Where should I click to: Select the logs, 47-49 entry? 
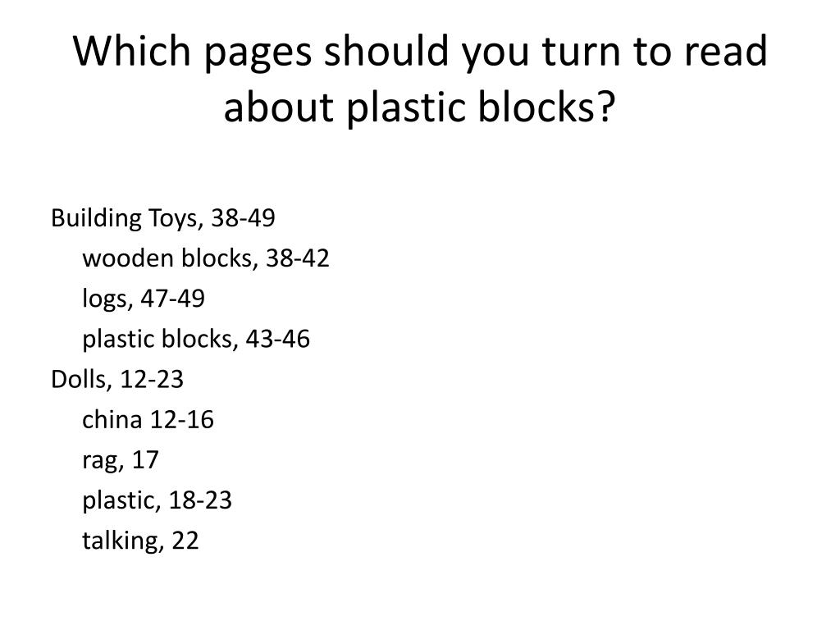(144, 299)
